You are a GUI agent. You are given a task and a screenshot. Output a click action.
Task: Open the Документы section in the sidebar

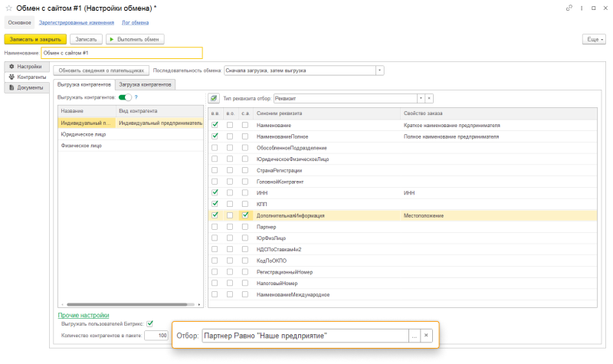coord(25,88)
